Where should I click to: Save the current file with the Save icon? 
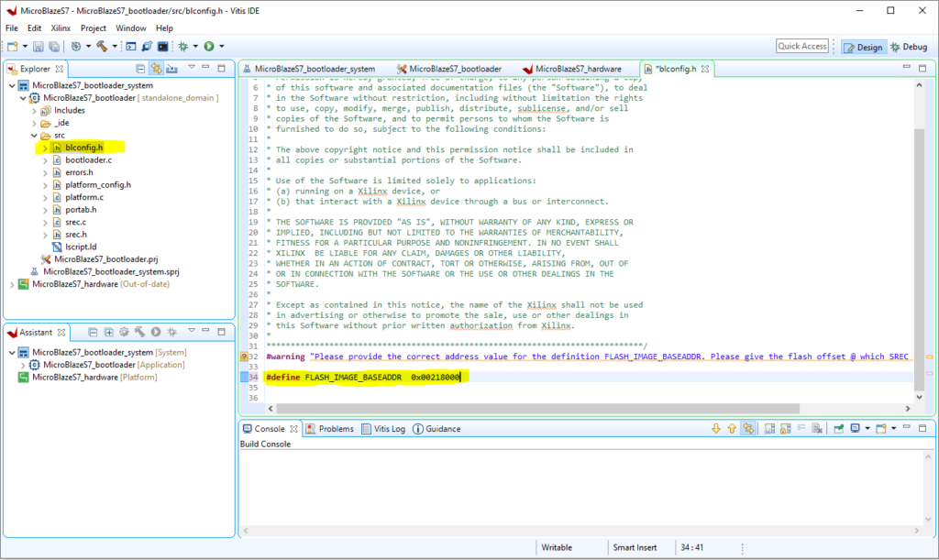39,46
